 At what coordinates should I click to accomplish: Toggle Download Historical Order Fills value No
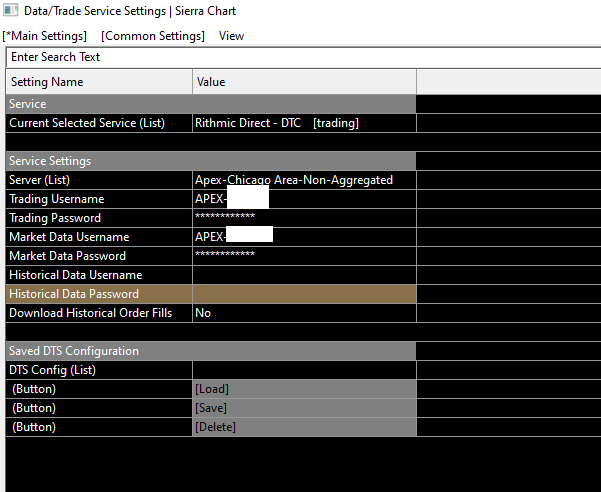coord(304,313)
